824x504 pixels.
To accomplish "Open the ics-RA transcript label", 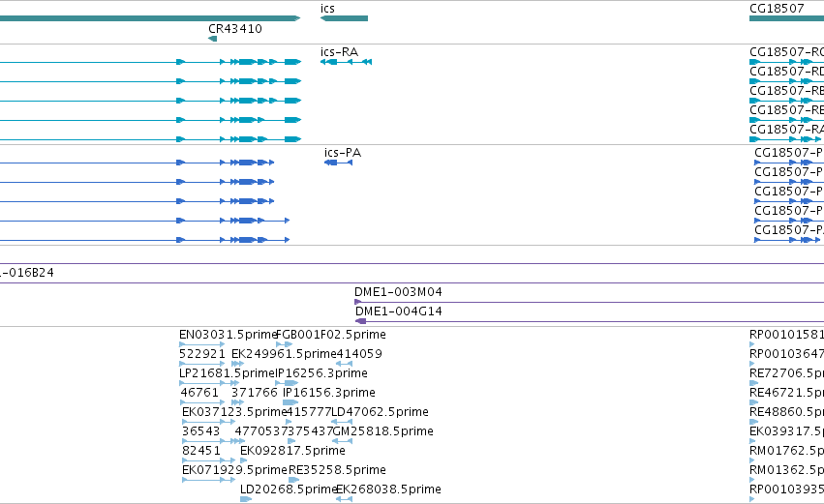I will coord(340,52).
